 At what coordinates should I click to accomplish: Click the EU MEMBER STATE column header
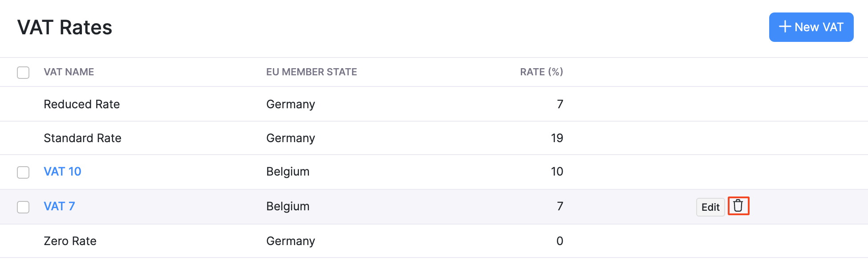[x=311, y=72]
